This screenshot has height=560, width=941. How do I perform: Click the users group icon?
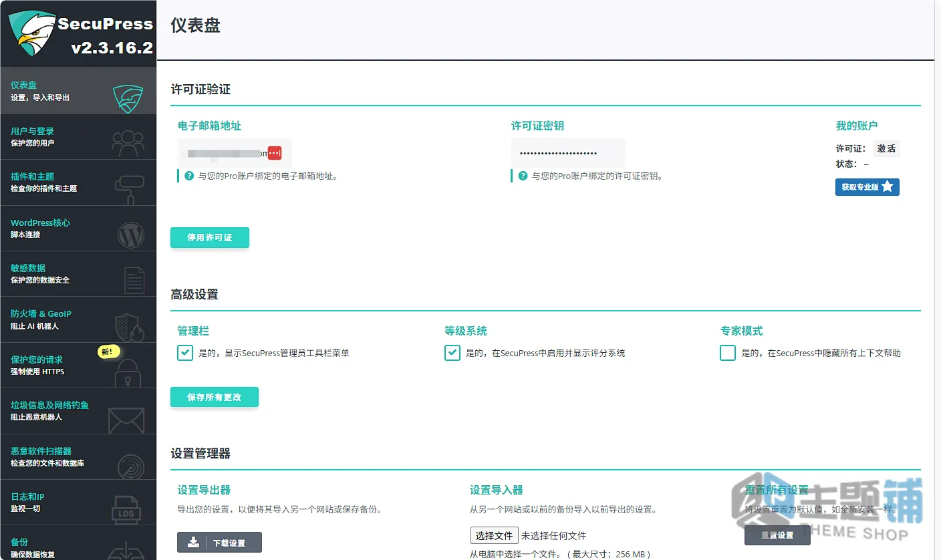click(x=128, y=142)
